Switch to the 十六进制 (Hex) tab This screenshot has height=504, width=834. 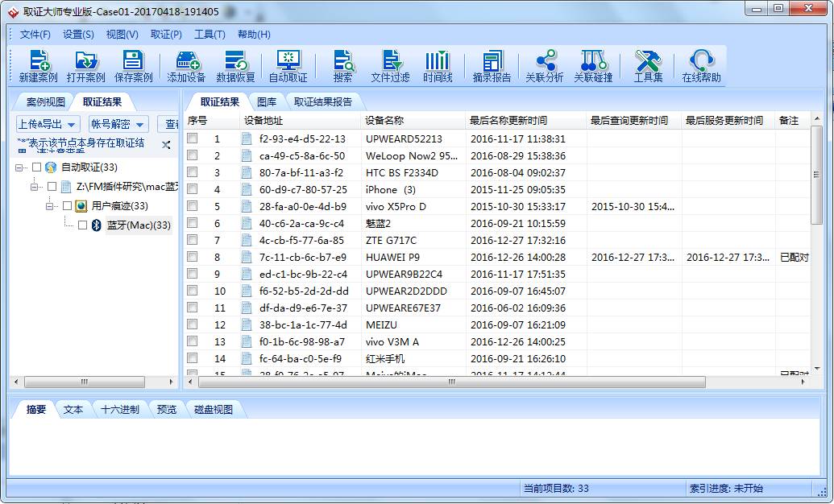pos(119,409)
